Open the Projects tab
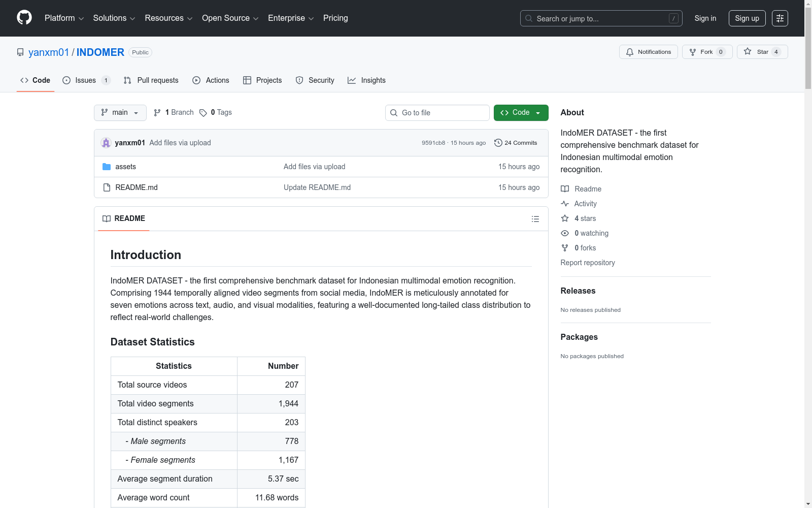812x508 pixels. tap(262, 80)
